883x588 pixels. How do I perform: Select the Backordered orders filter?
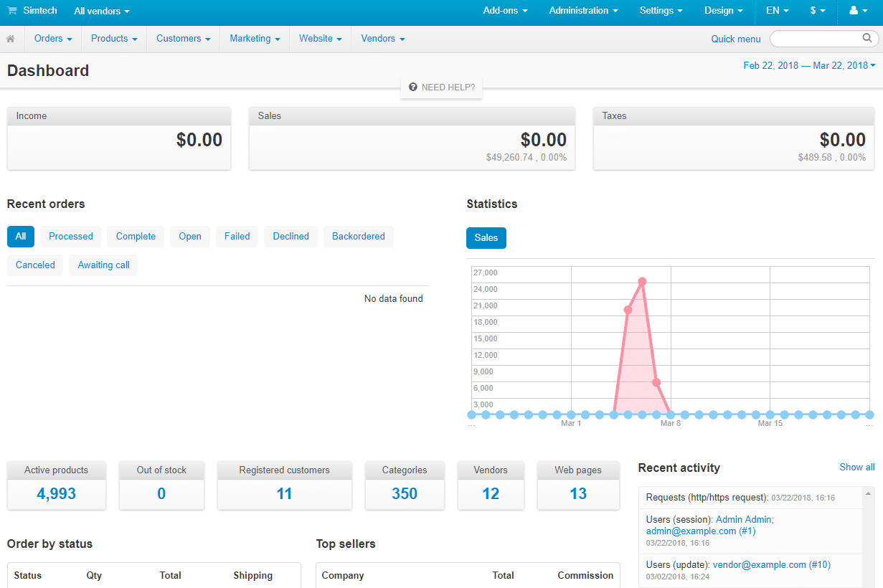point(358,236)
